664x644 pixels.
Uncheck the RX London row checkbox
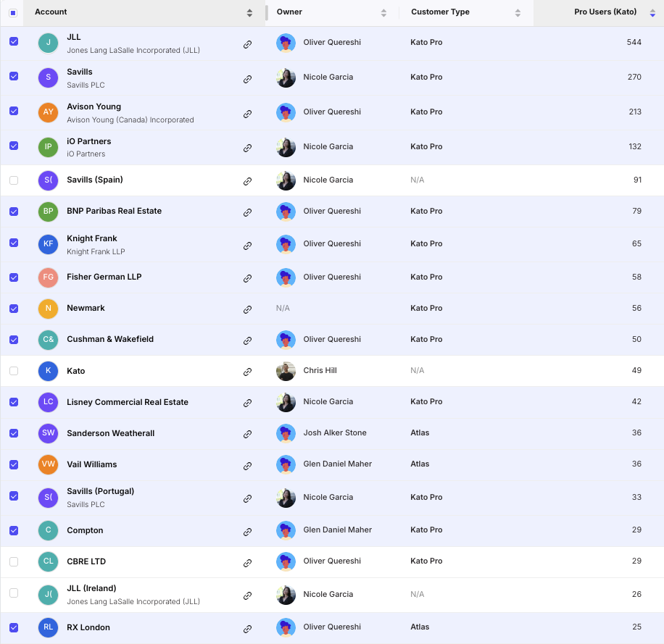coord(14,627)
